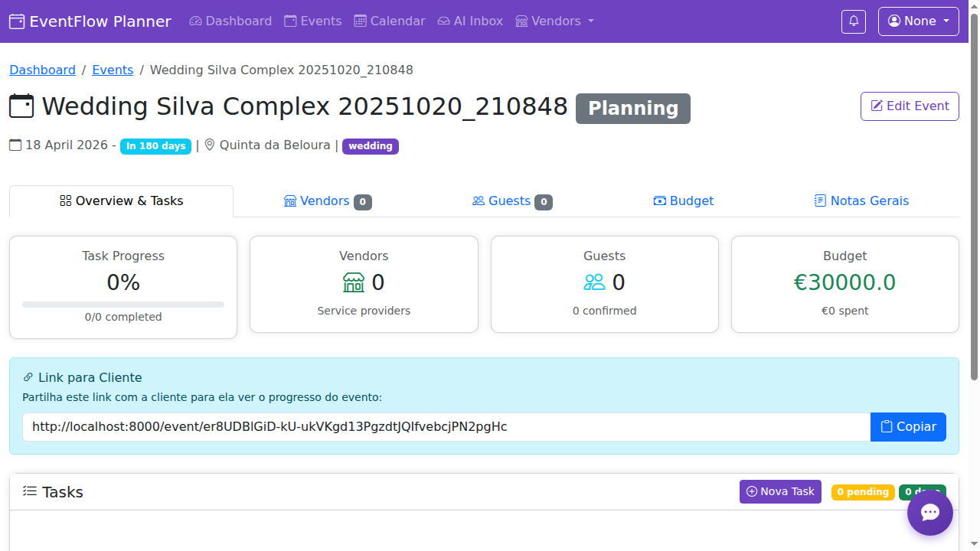Image resolution: width=980 pixels, height=551 pixels.
Task: Switch to the Budget tab
Action: point(683,201)
